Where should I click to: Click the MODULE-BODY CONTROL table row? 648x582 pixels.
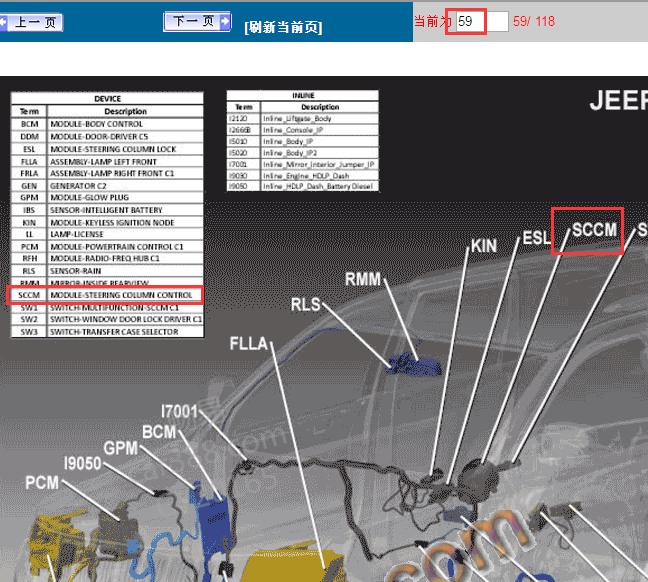click(x=107, y=124)
